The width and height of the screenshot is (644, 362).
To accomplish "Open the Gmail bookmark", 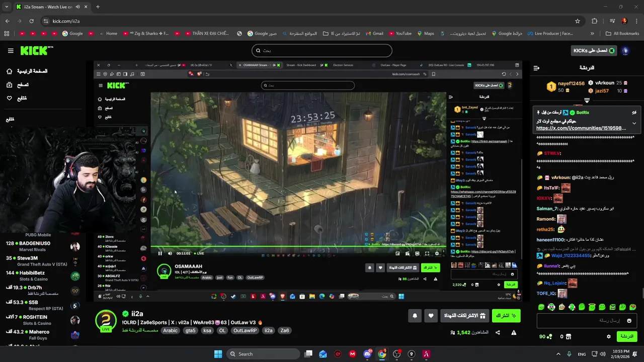I will [x=374, y=34].
